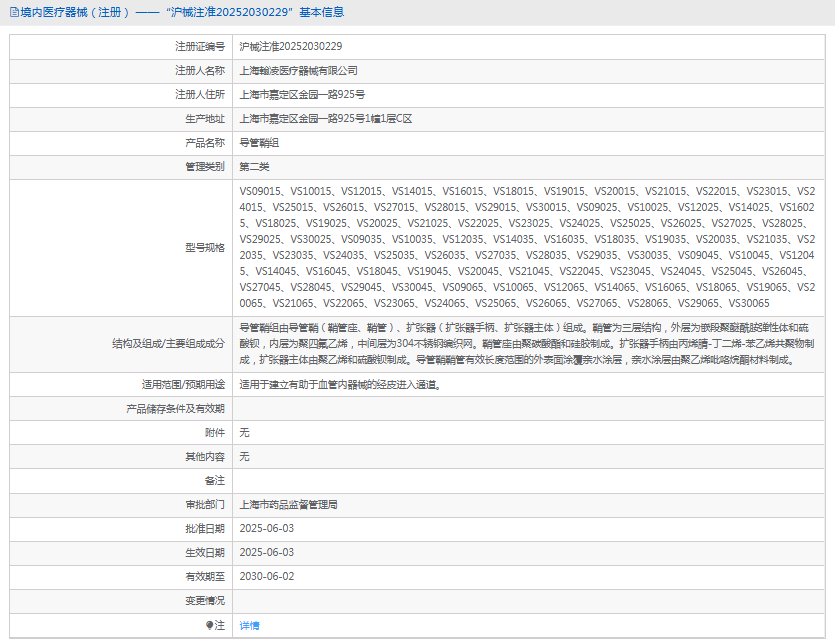The width and height of the screenshot is (835, 644).
Task: Click the 生产地址 label
Action: click(x=205, y=118)
